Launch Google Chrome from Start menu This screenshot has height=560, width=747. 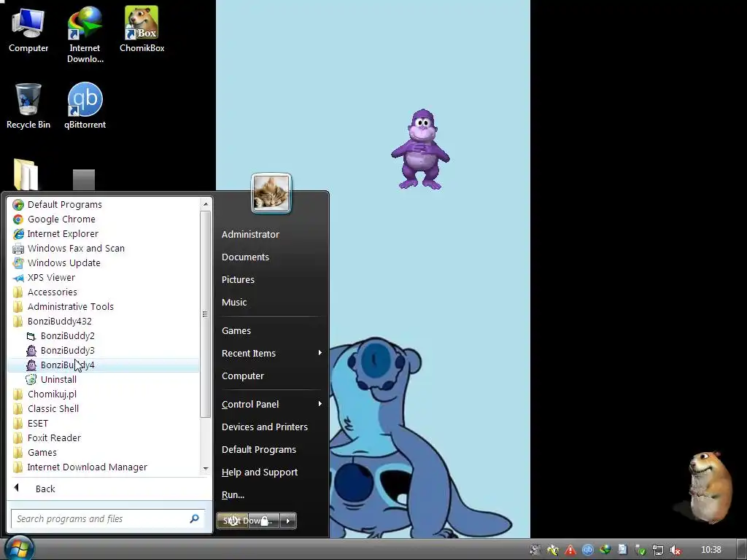tap(104, 219)
